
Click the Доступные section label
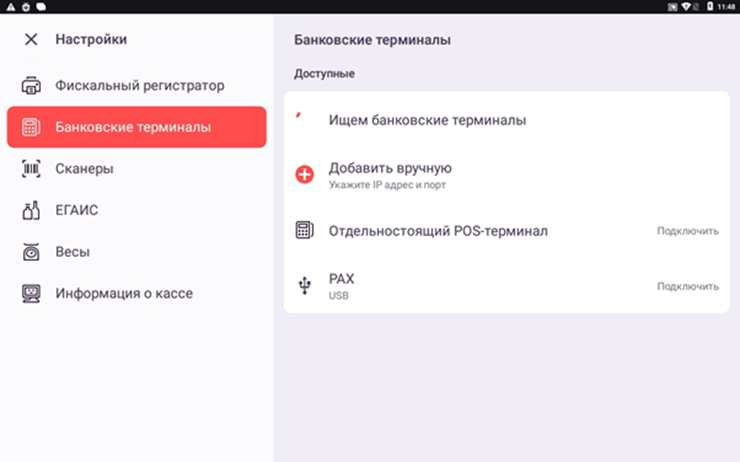click(324, 74)
